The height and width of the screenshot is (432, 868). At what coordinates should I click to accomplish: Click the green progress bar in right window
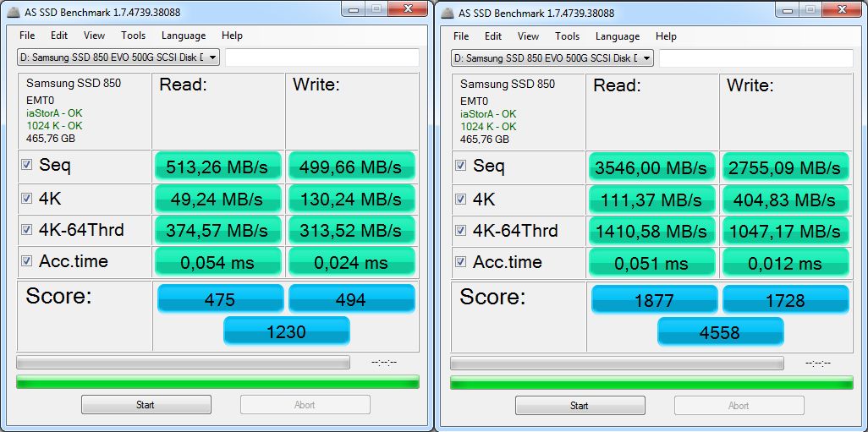tap(651, 382)
